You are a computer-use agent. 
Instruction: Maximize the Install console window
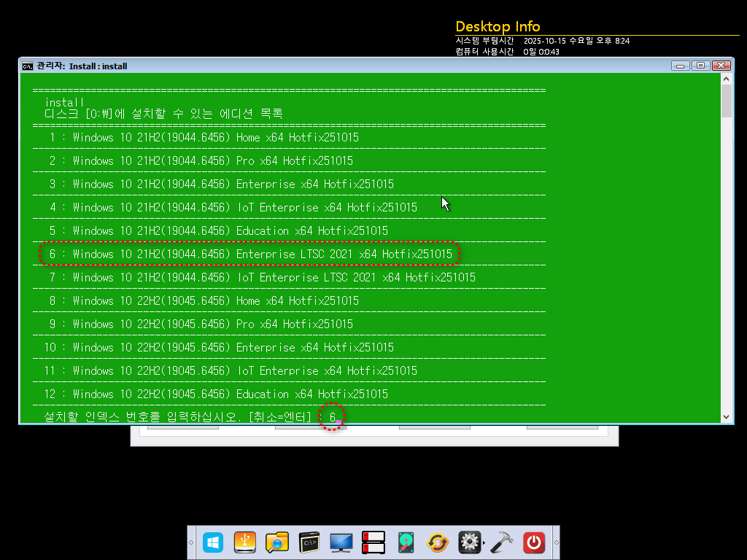coord(701,66)
